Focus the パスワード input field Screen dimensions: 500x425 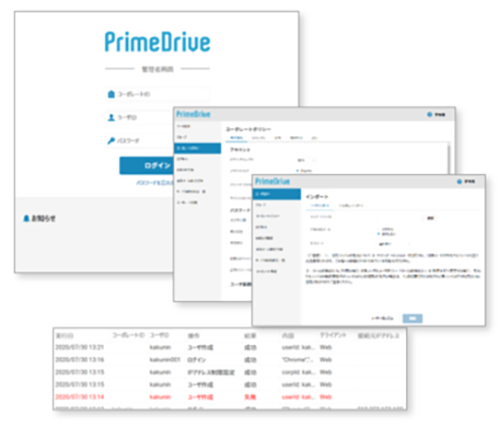click(x=139, y=141)
